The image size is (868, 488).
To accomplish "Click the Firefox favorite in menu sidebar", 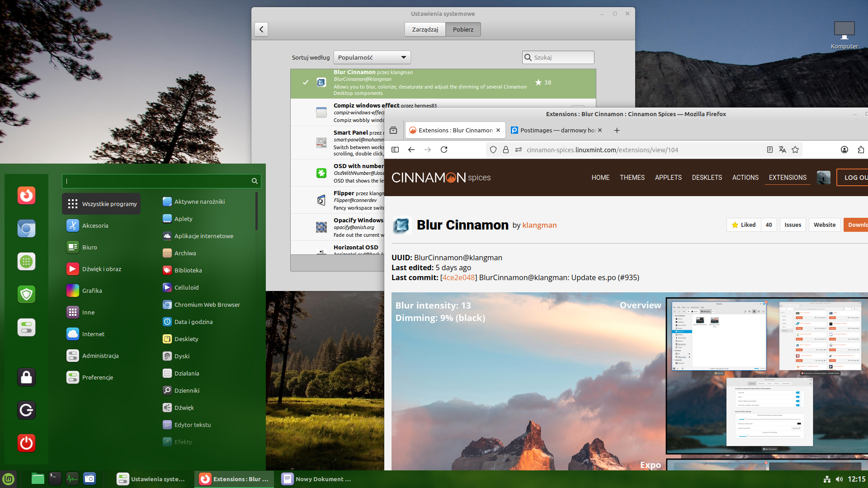I will (26, 195).
